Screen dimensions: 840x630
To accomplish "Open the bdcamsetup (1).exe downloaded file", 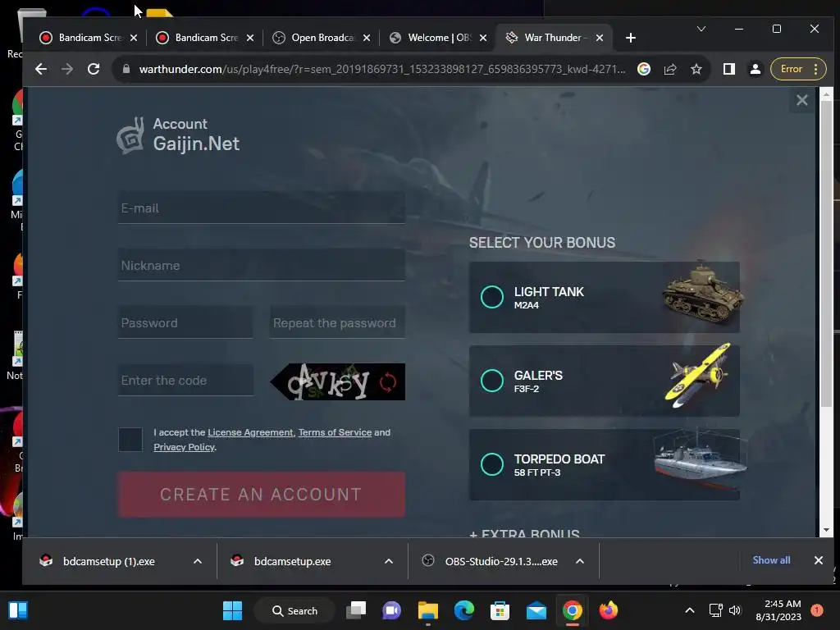I will coord(109,561).
